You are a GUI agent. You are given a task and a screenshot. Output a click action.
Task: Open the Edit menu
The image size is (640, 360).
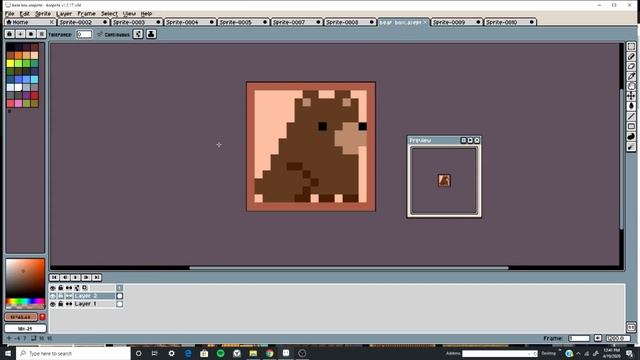pyautogui.click(x=24, y=13)
